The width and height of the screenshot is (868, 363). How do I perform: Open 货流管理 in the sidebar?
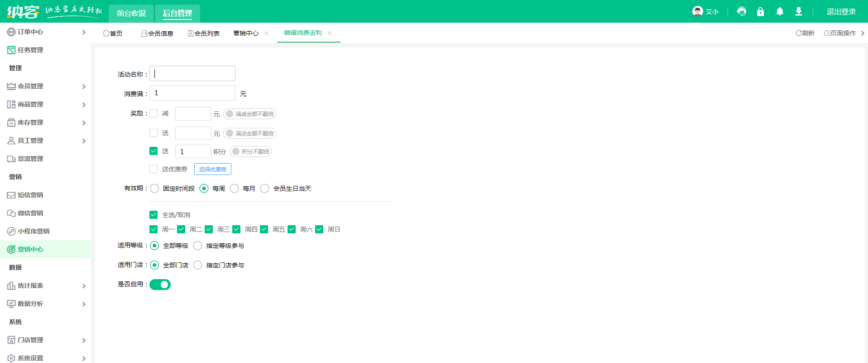point(30,159)
